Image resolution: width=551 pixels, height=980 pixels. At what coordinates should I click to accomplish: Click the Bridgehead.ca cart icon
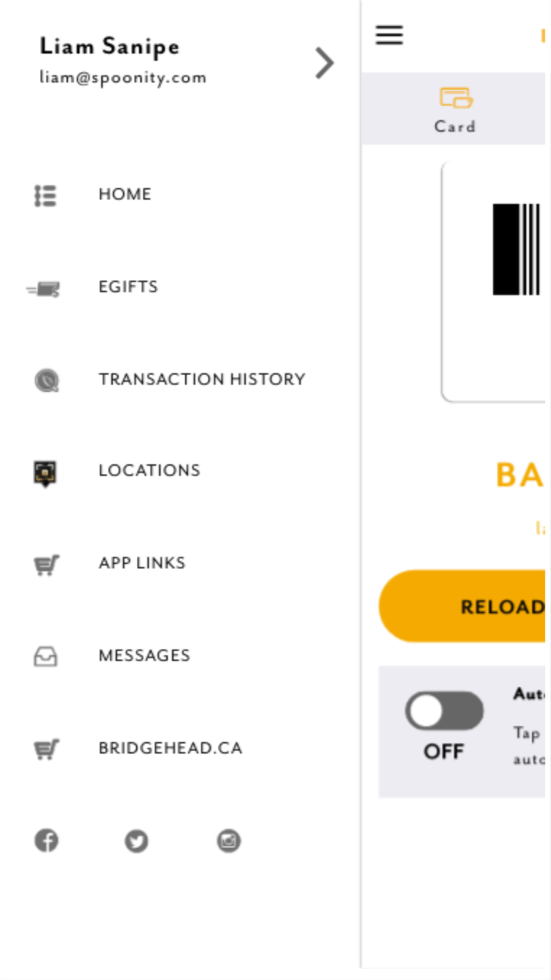pos(46,749)
